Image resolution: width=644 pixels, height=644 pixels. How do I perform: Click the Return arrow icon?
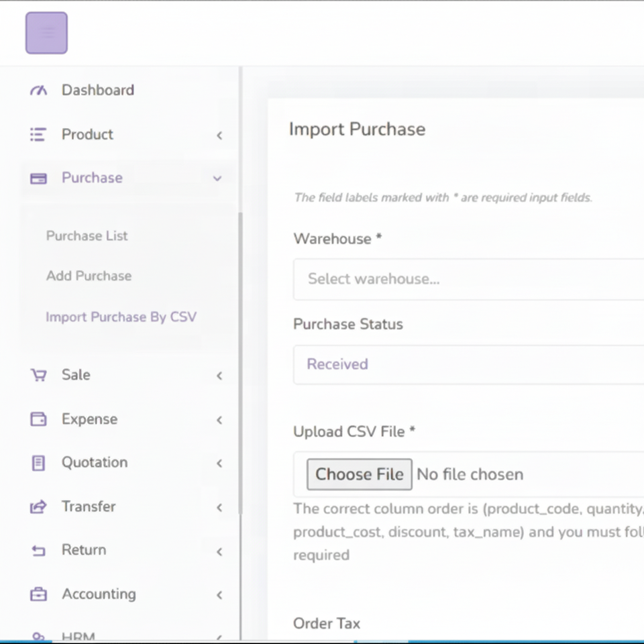pyautogui.click(x=39, y=551)
